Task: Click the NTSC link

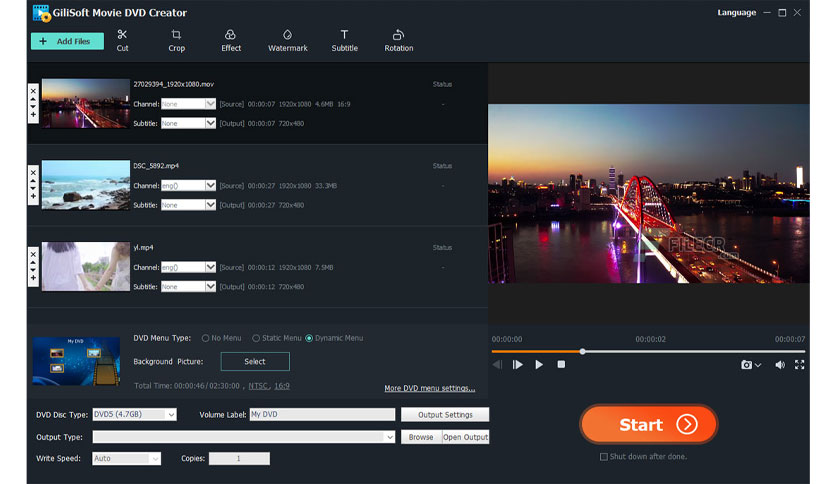Action: click(258, 386)
